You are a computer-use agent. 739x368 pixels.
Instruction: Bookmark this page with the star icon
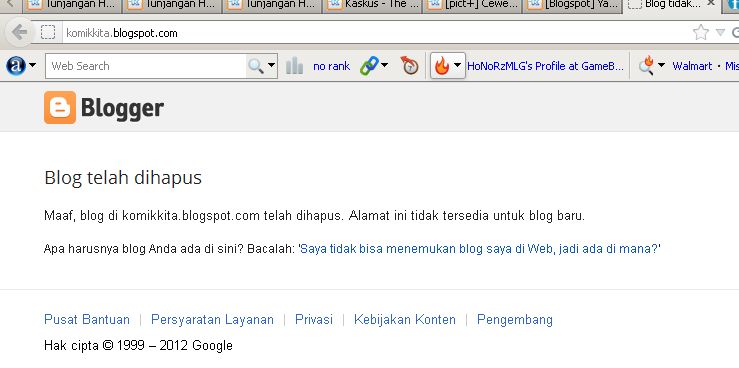[x=701, y=33]
